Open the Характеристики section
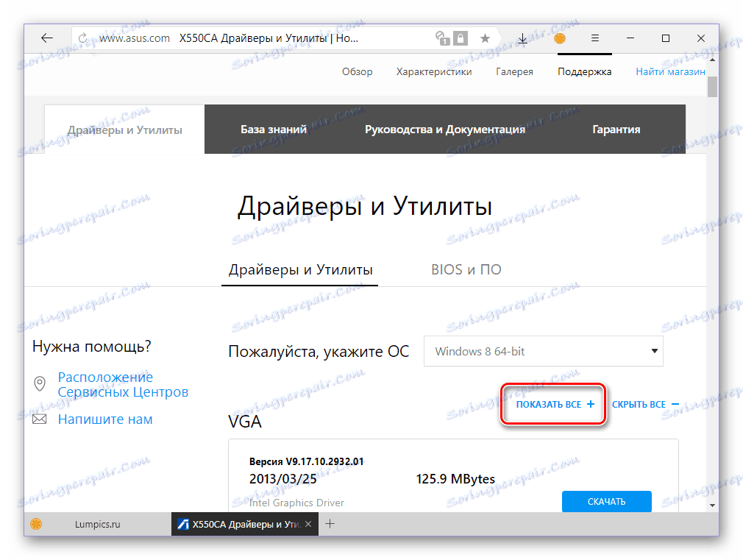 tap(433, 71)
